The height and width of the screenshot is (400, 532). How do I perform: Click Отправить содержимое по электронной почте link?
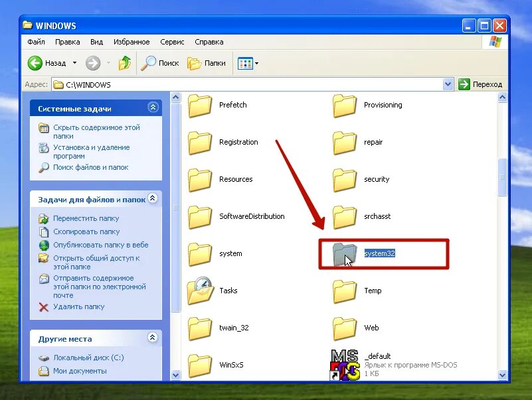[100, 287]
